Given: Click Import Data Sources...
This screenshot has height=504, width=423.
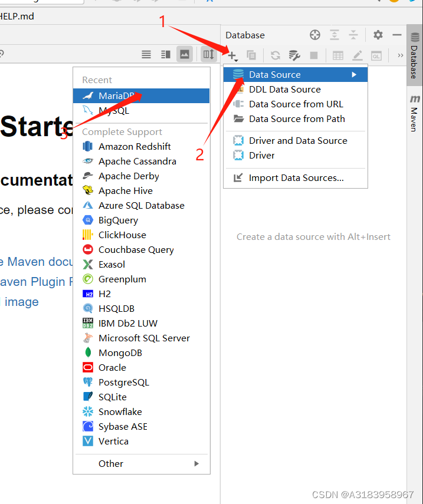Looking at the screenshot, I should (x=296, y=178).
